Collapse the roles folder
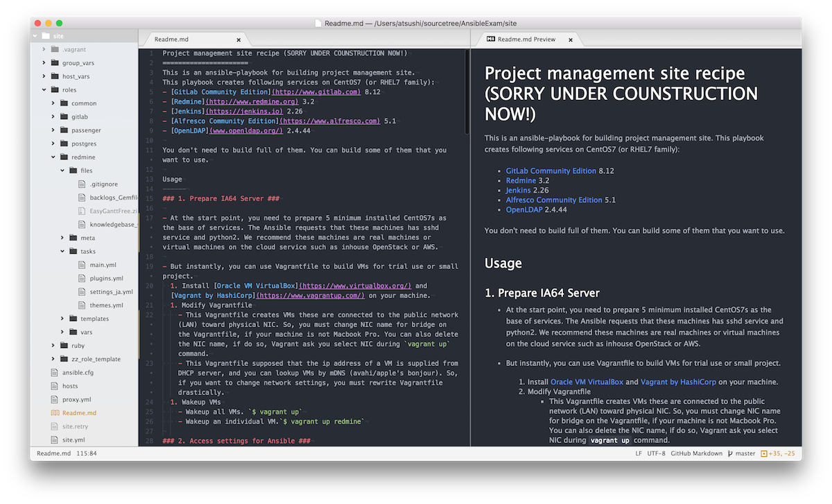This screenshot has width=832, height=504. coord(44,90)
